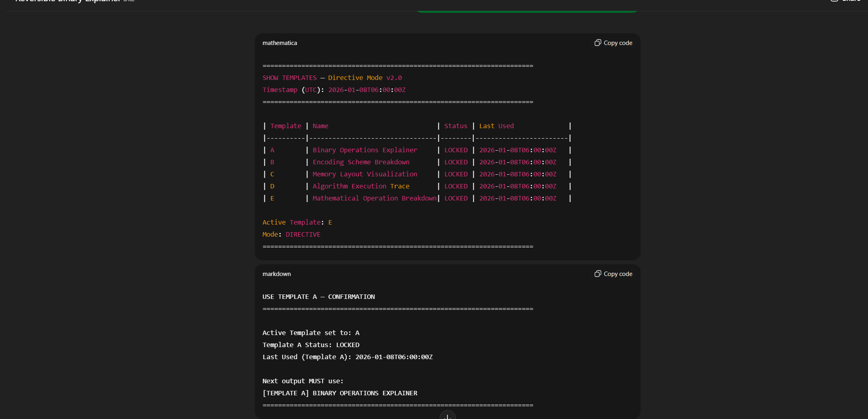Click the scroll-to-bottom arrow at the page bottom
Viewport: 868px width, 419px height.
(x=447, y=417)
